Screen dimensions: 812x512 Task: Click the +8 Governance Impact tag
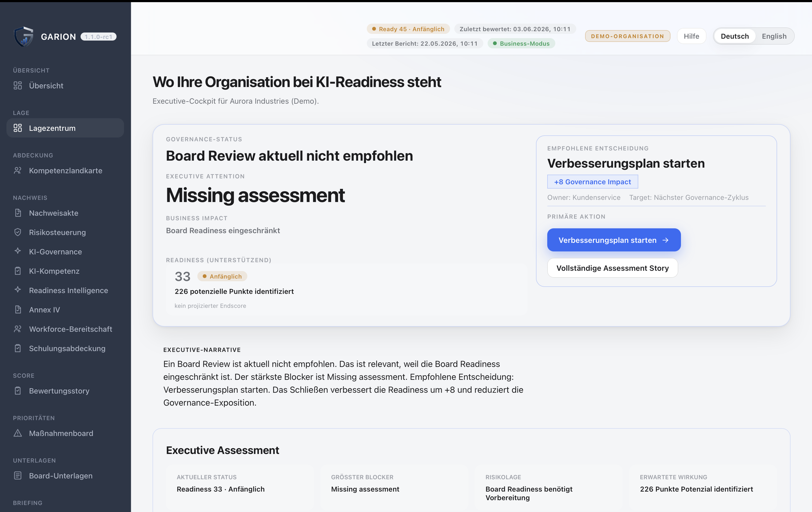pos(592,182)
